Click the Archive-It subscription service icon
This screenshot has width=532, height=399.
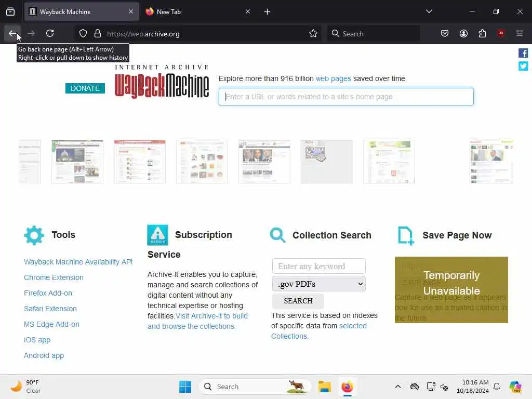[157, 235]
